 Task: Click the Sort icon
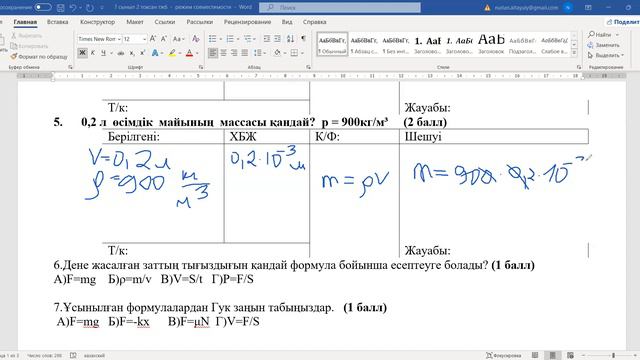290,39
